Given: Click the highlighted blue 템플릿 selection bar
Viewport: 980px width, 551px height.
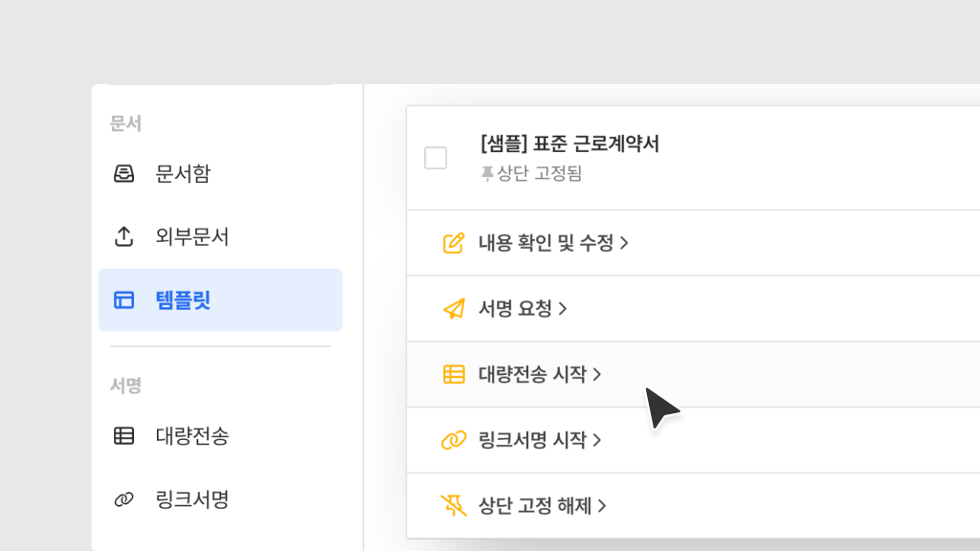Looking at the screenshot, I should click(x=220, y=299).
